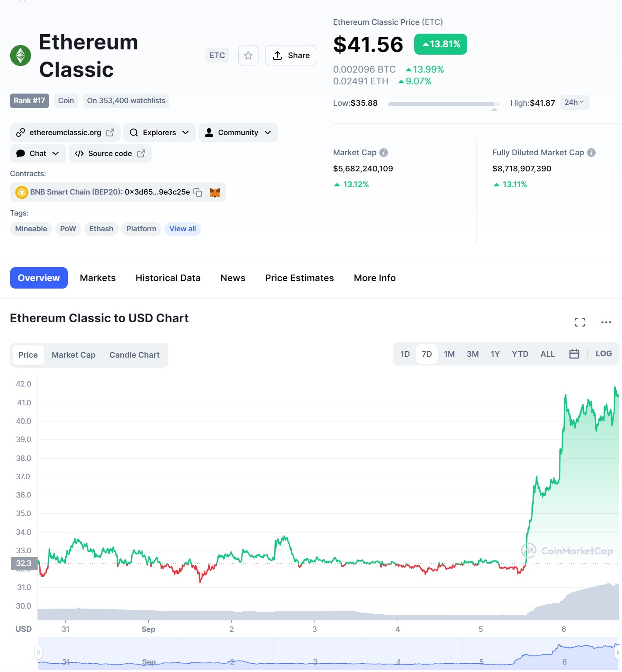Image resolution: width=622 pixels, height=672 pixels.
Task: Expand the Explorers dropdown
Action: click(x=159, y=132)
